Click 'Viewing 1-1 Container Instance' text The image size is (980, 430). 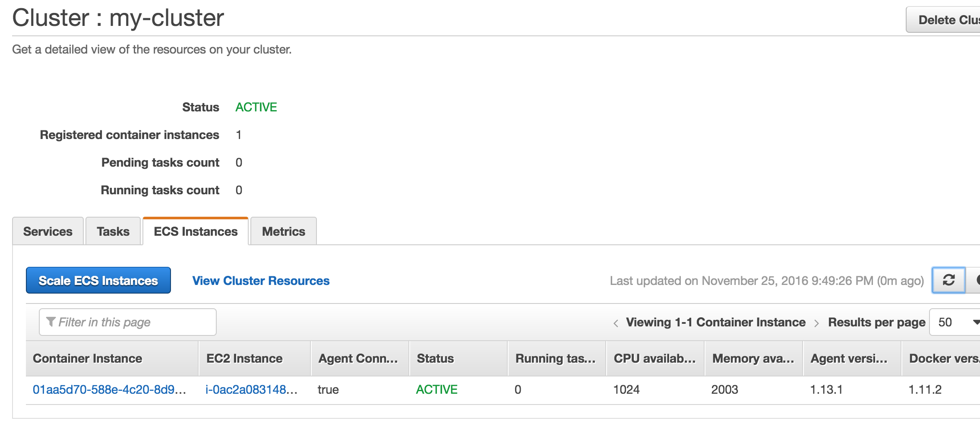(716, 322)
